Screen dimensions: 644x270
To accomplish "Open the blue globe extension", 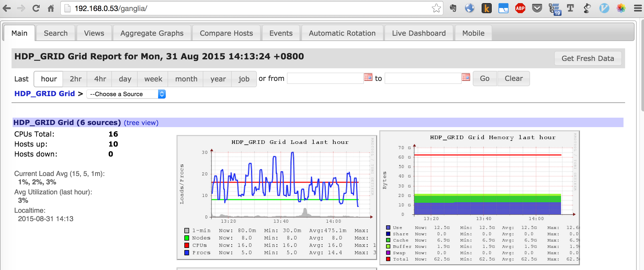I will pos(470,8).
